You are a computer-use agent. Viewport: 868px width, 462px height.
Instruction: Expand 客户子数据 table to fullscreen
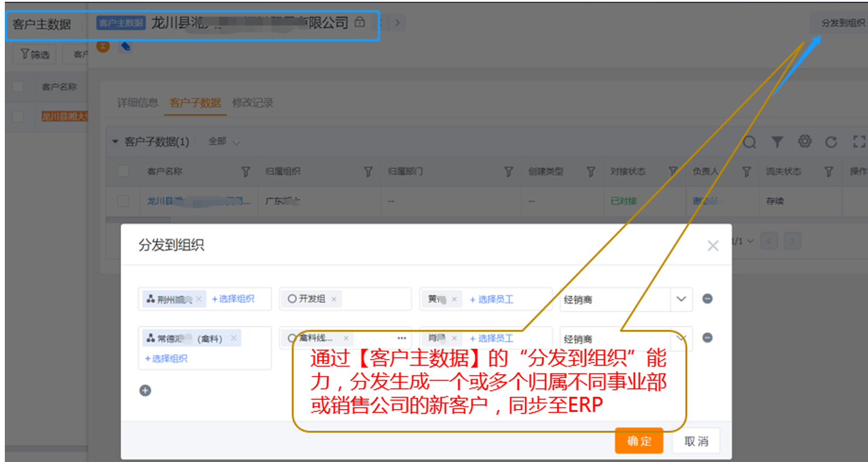tap(859, 142)
